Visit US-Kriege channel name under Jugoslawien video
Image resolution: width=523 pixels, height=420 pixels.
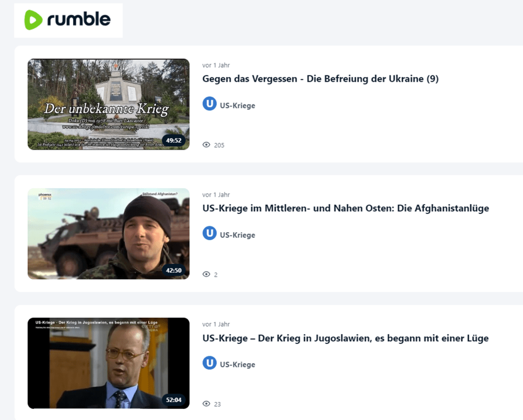(x=237, y=364)
